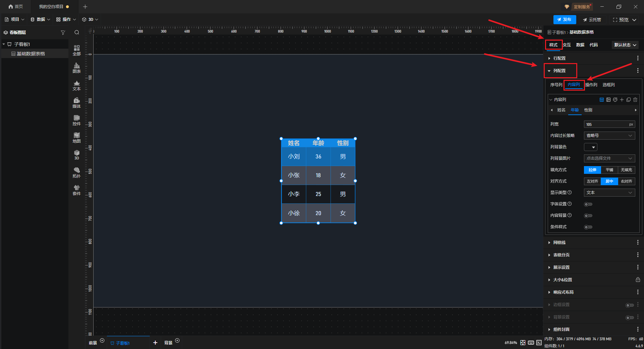Click the size & position lock icon
The image size is (644, 349).
pos(638,280)
